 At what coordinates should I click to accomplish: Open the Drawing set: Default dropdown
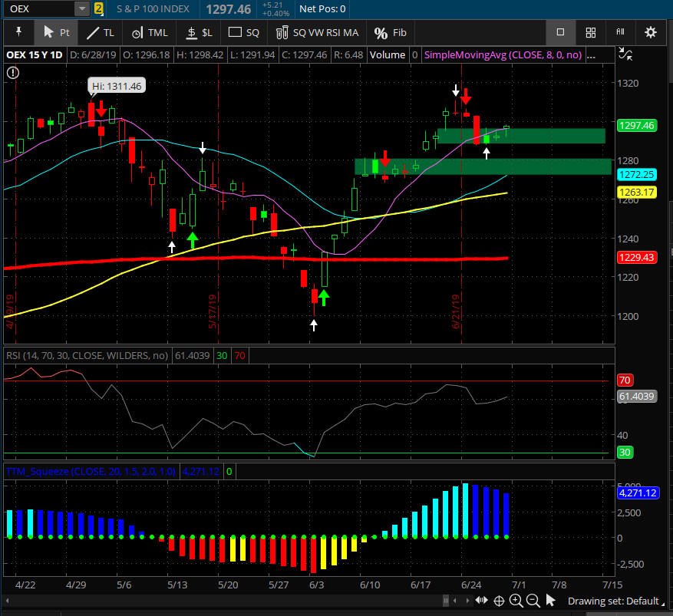click(615, 601)
